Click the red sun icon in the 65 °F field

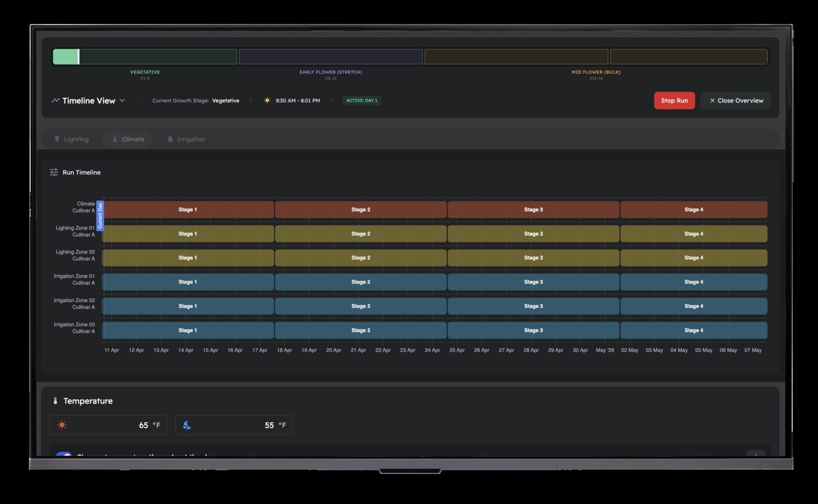tap(62, 425)
